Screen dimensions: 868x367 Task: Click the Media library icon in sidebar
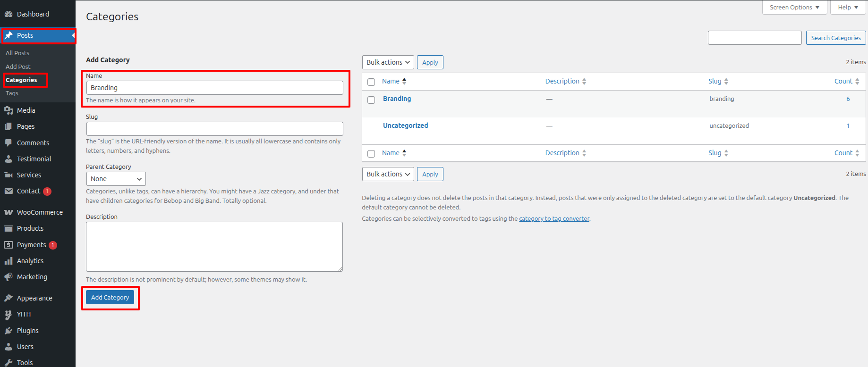click(x=9, y=110)
